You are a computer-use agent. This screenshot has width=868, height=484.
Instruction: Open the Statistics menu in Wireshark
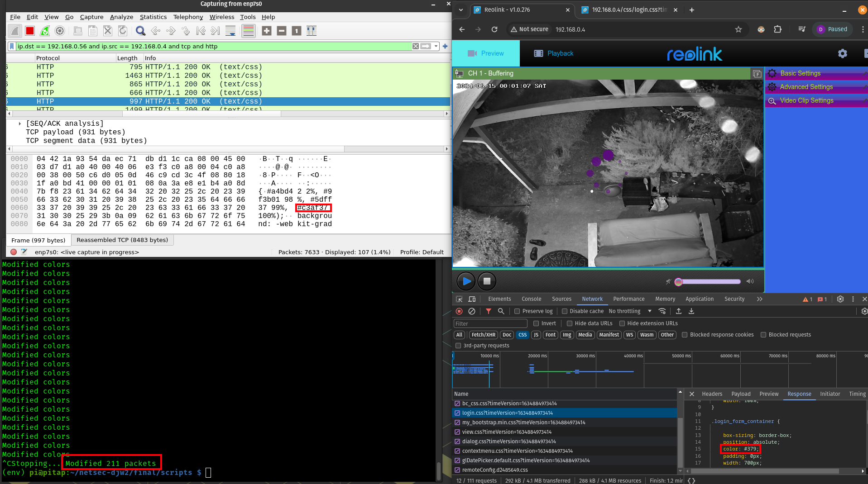[153, 17]
